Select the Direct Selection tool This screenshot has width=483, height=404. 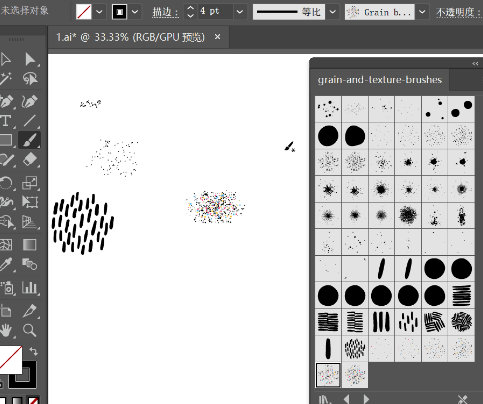point(30,60)
